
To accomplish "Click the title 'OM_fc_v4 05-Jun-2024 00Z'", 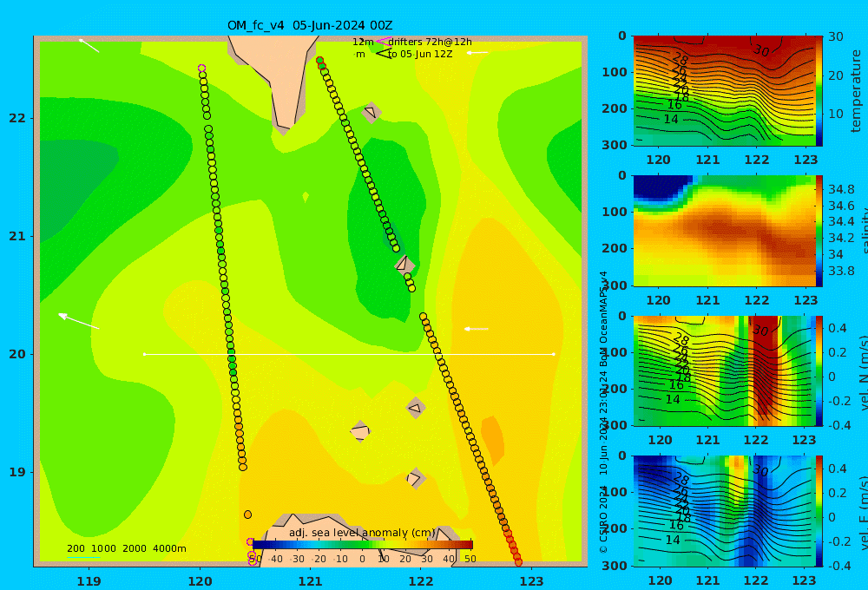I will (x=310, y=25).
